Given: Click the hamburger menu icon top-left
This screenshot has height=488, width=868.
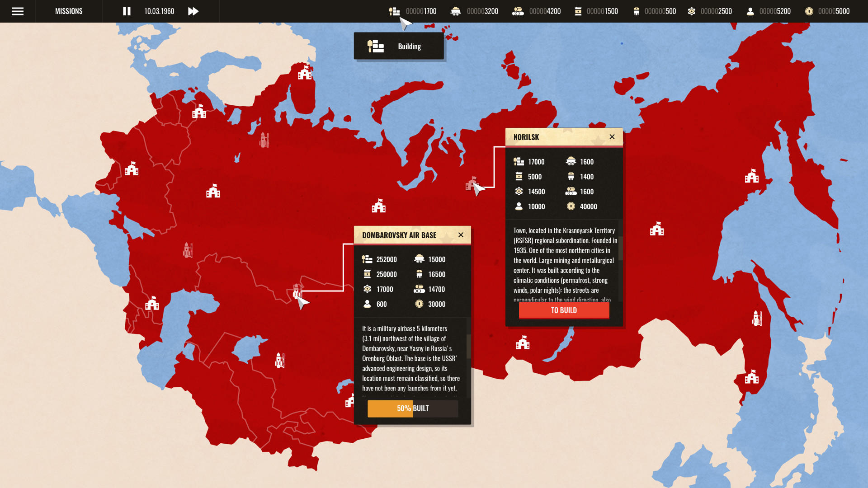Looking at the screenshot, I should (x=17, y=11).
